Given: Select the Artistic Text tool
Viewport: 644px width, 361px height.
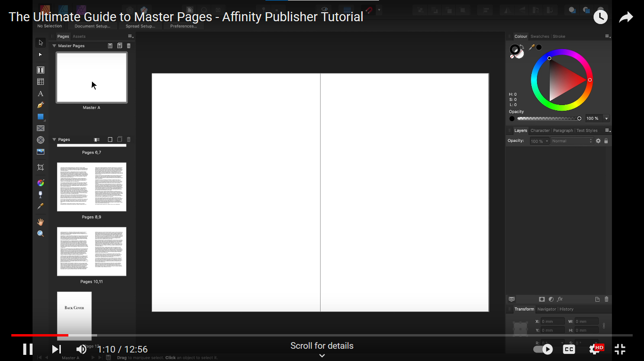Looking at the screenshot, I should tap(41, 93).
